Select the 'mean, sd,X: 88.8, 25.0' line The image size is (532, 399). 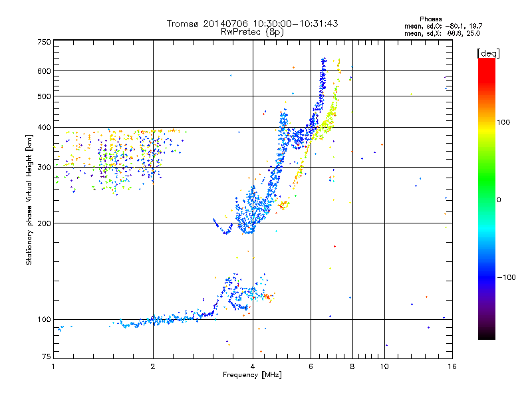(x=442, y=33)
